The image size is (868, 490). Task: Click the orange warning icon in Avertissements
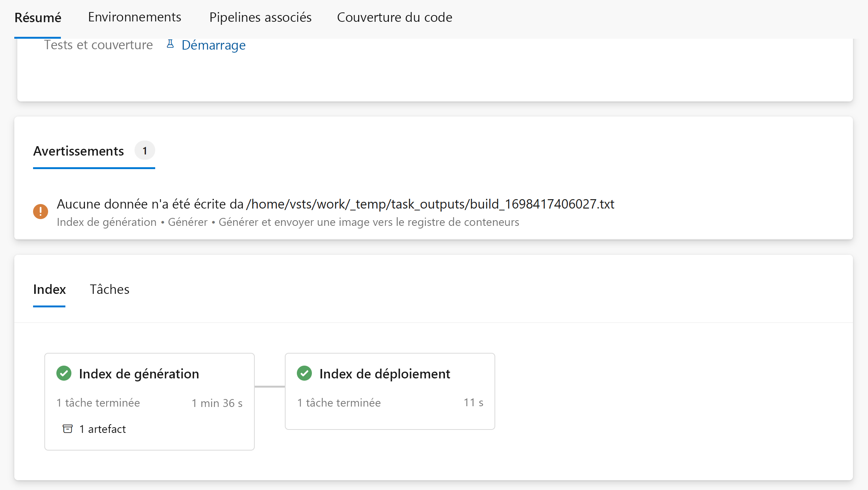point(40,211)
